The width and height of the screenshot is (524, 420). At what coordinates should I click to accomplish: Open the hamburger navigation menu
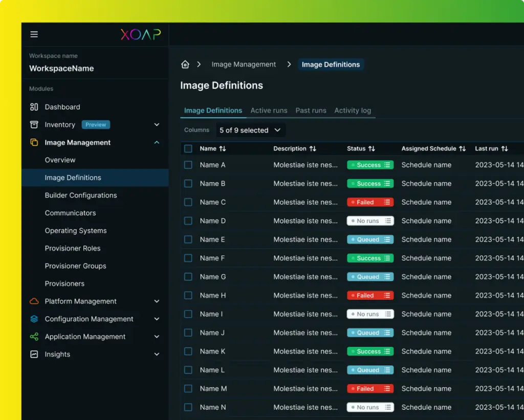(x=34, y=34)
